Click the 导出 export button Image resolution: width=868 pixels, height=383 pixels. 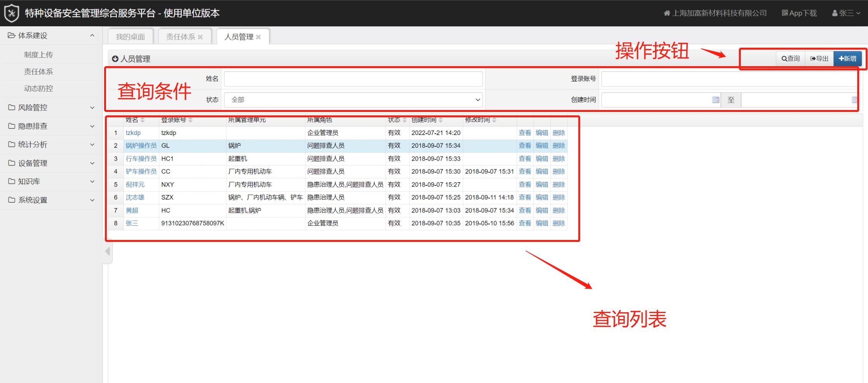[x=819, y=59]
